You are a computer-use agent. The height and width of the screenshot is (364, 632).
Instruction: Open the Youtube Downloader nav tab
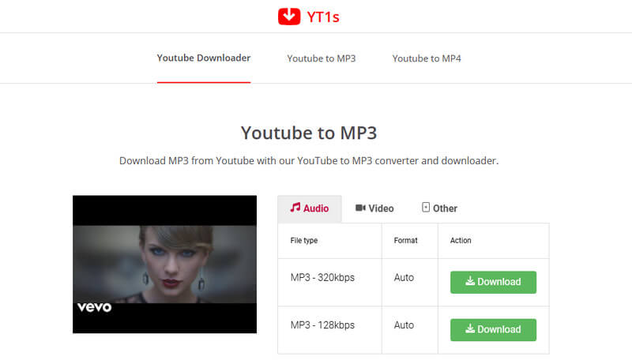click(x=204, y=58)
